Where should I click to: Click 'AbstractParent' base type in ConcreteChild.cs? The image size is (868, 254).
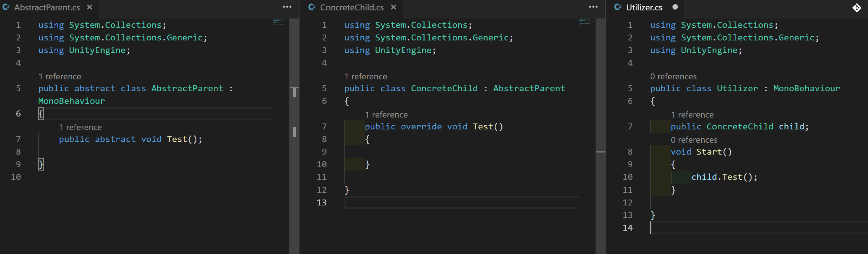tap(529, 88)
